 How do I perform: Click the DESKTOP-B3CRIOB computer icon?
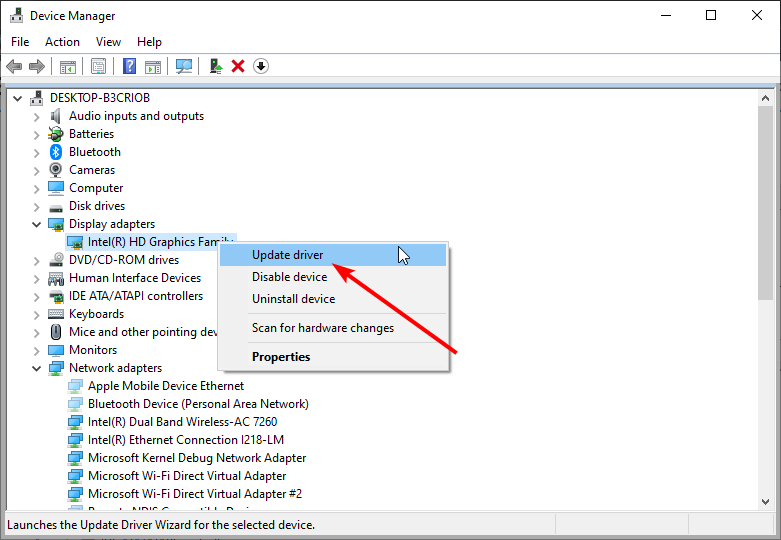click(x=36, y=98)
